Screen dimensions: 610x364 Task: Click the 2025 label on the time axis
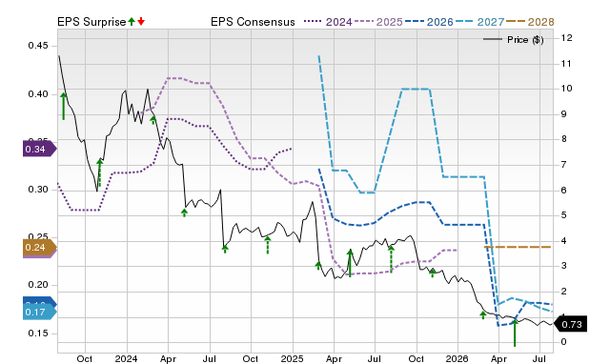coord(292,358)
